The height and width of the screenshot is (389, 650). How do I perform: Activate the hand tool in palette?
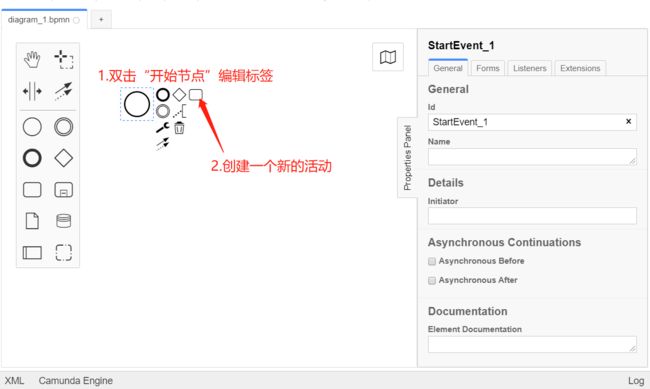32,59
